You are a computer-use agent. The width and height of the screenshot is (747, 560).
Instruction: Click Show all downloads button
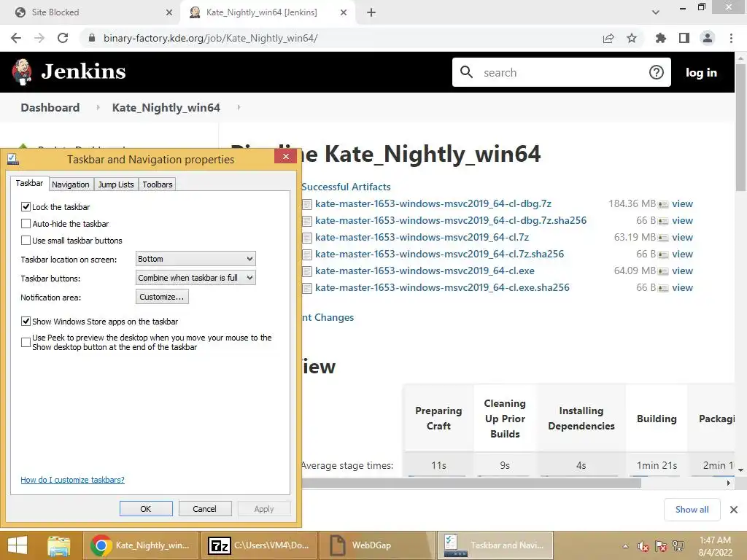click(692, 510)
